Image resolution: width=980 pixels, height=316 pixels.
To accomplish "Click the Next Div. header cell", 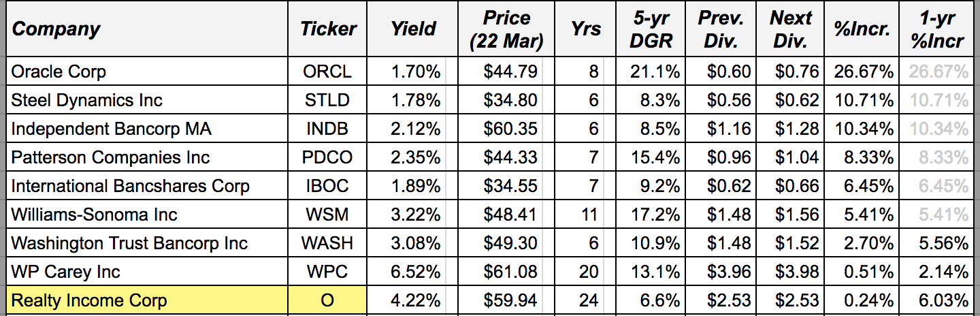I will coord(790,29).
